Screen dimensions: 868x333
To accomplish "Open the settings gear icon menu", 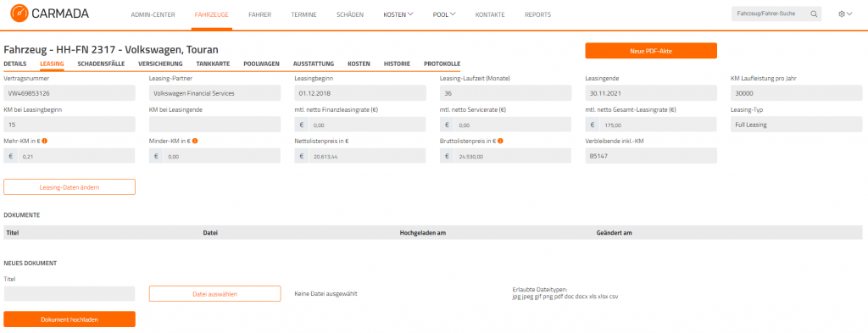I will 842,14.
